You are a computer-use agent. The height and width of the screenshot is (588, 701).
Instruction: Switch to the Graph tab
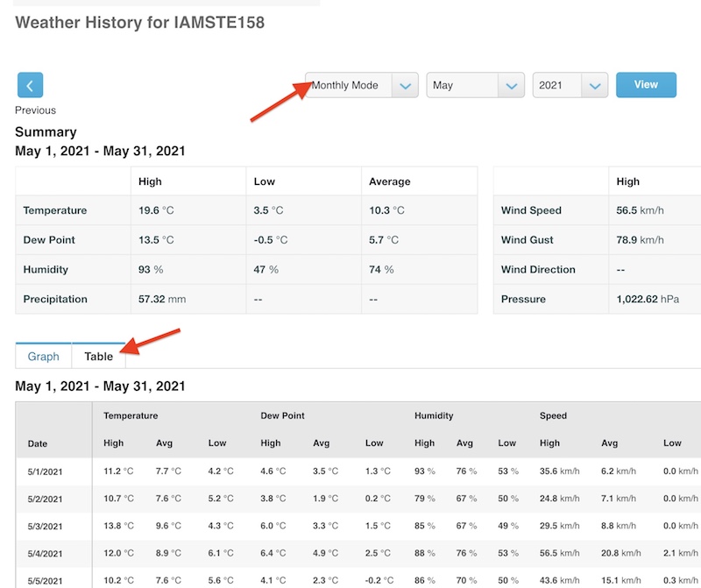[43, 357]
